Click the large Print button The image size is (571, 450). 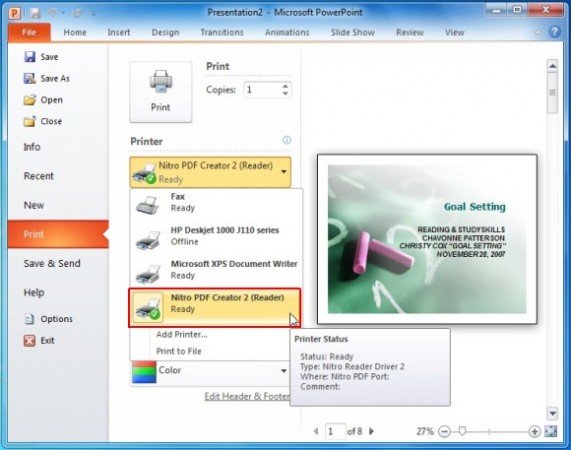(x=161, y=92)
